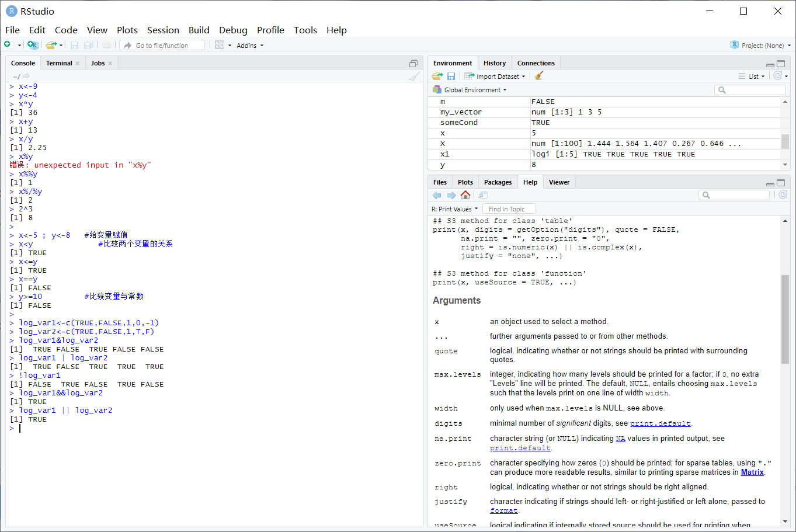796x532 pixels.
Task: Save all open documents
Action: point(89,45)
